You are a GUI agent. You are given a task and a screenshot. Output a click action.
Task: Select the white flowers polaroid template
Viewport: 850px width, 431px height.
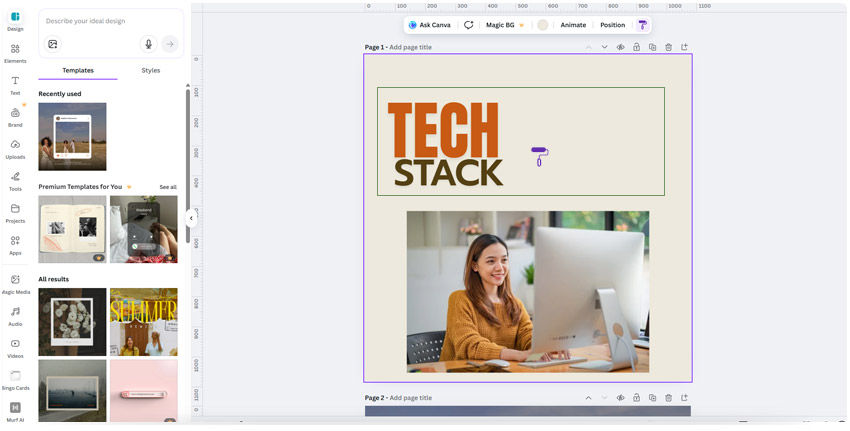(x=72, y=322)
